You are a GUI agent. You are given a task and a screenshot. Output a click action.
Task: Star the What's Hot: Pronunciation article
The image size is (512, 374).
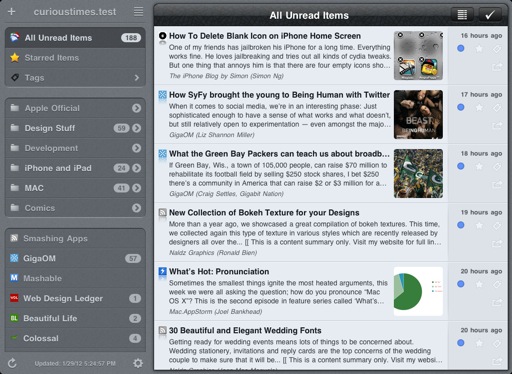click(479, 284)
